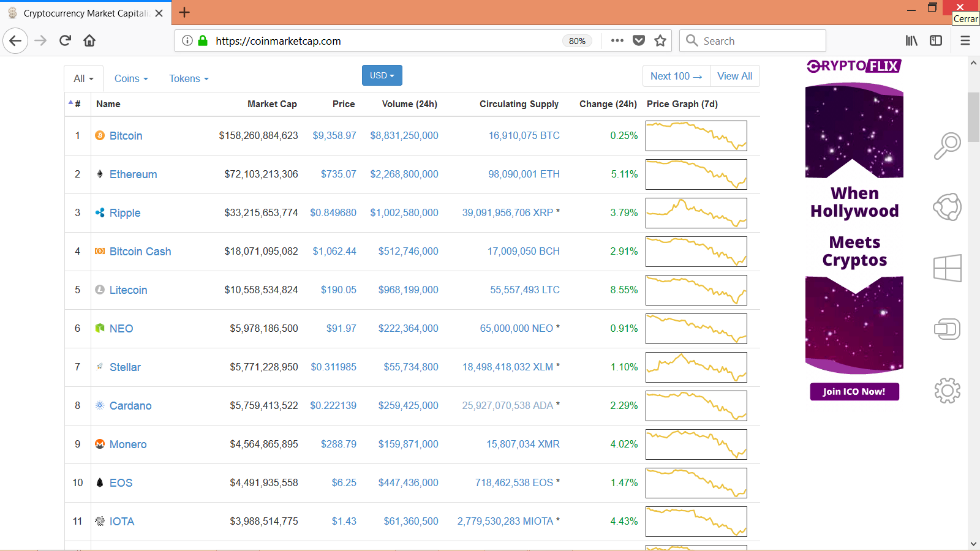The width and height of the screenshot is (980, 551).
Task: Click the Home icon
Action: coord(89,40)
